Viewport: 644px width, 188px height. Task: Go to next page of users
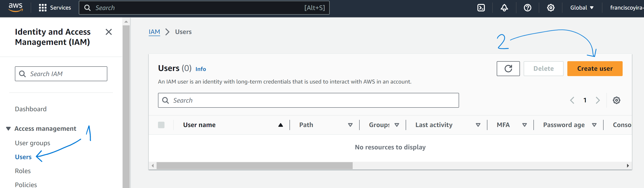(598, 100)
